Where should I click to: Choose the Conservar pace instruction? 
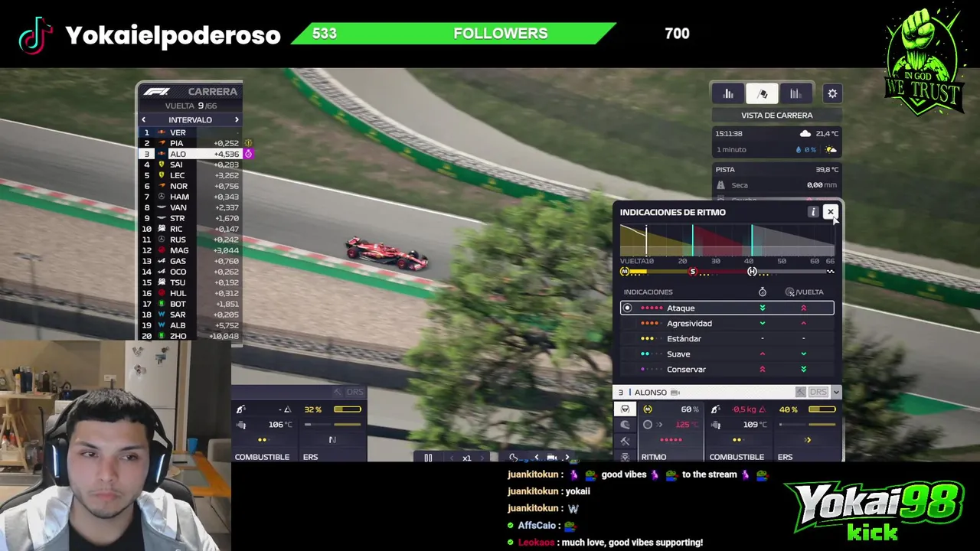pyautogui.click(x=727, y=369)
